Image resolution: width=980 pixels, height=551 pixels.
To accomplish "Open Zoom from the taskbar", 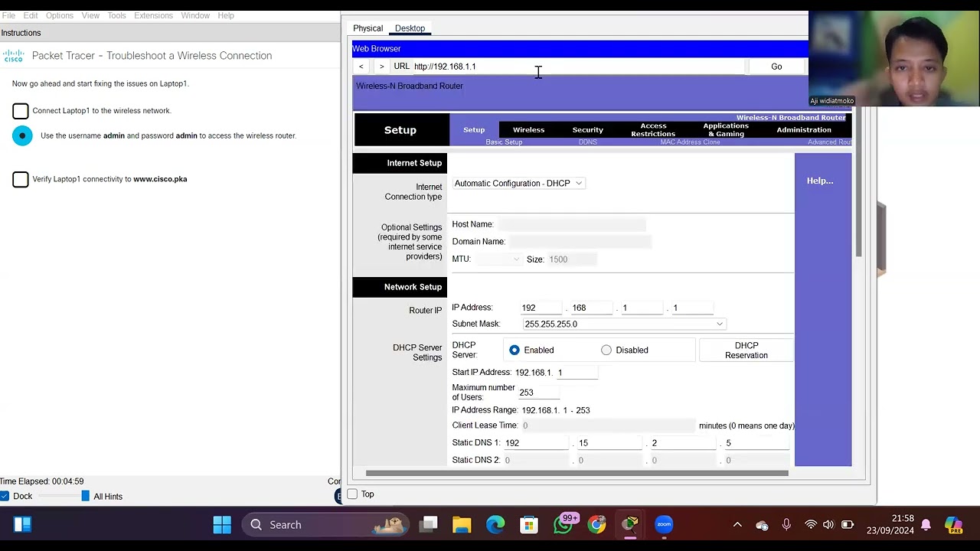I will pos(664,525).
